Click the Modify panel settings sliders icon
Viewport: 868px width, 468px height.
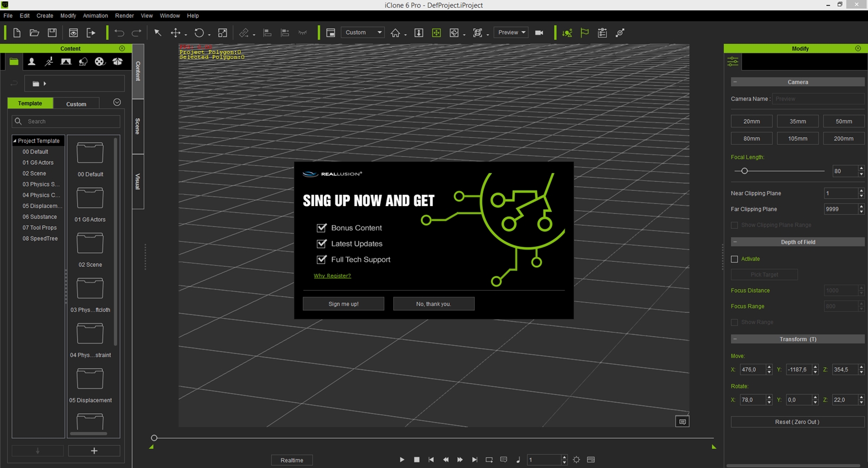point(733,61)
